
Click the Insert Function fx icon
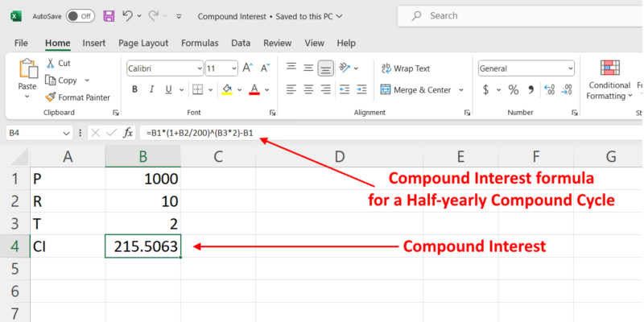[128, 133]
